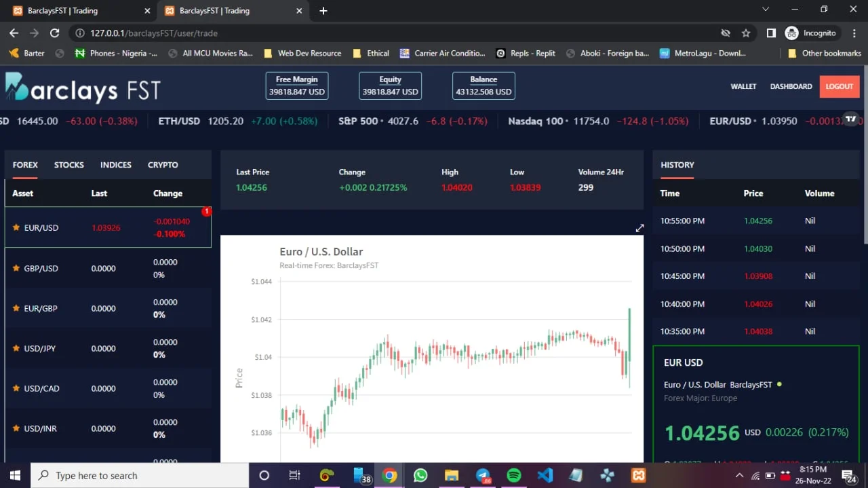This screenshot has height=488, width=868.
Task: Click the taskbar clock and date
Action: 813,476
